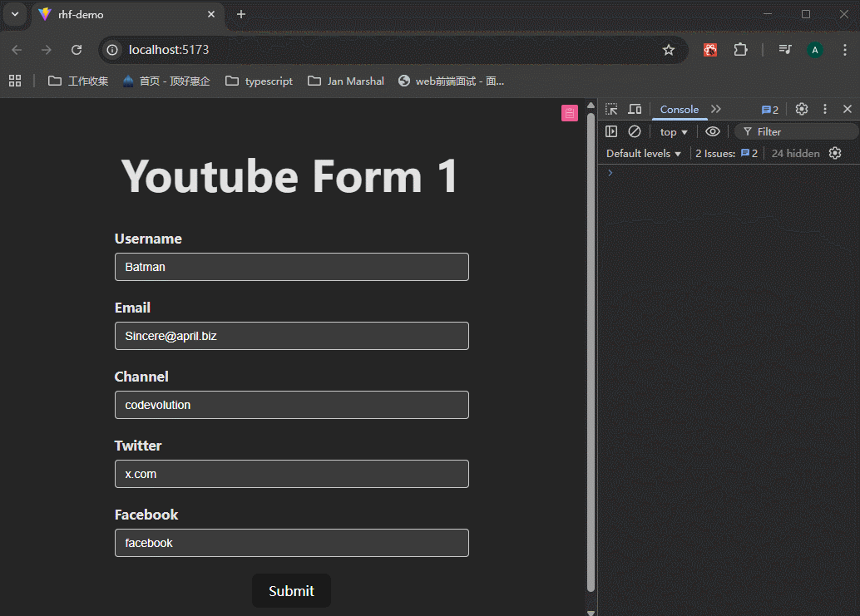Open the browser Extensions puzzle icon

740,50
